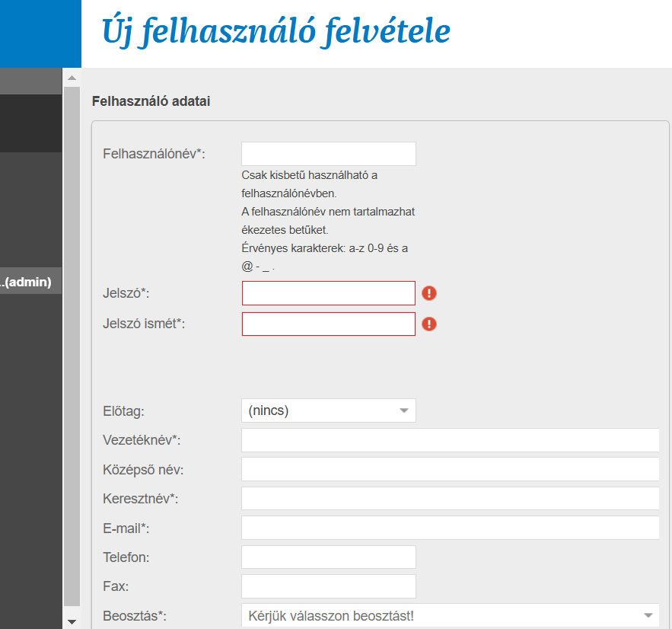Image resolution: width=672 pixels, height=629 pixels.
Task: Focus the Fax number field
Action: [x=328, y=586]
